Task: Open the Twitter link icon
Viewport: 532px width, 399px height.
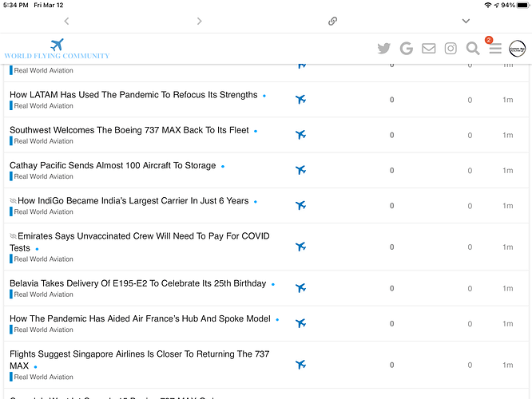Action: tap(383, 49)
